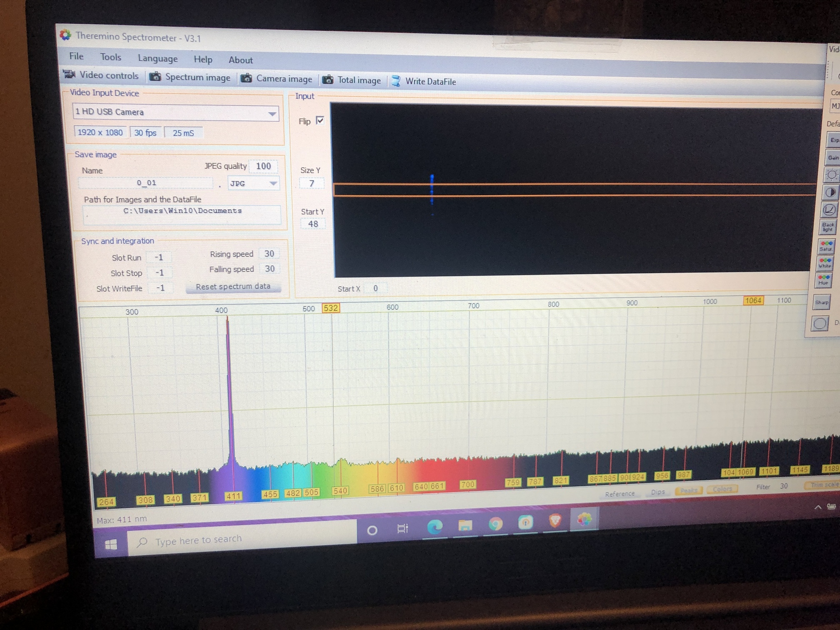Click the image Name field 0_01
Screen dimensions: 840x630
click(146, 182)
